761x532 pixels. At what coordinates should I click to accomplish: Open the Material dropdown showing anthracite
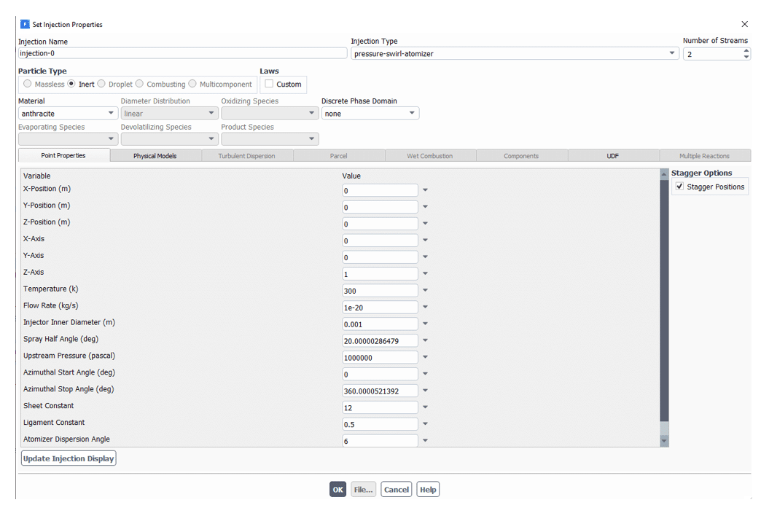coord(111,114)
